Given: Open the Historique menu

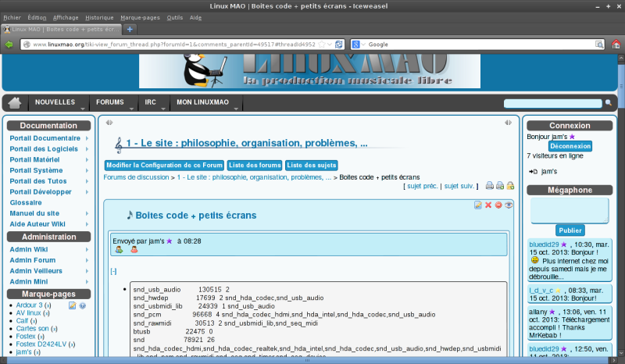Looking at the screenshot, I should (x=99, y=17).
